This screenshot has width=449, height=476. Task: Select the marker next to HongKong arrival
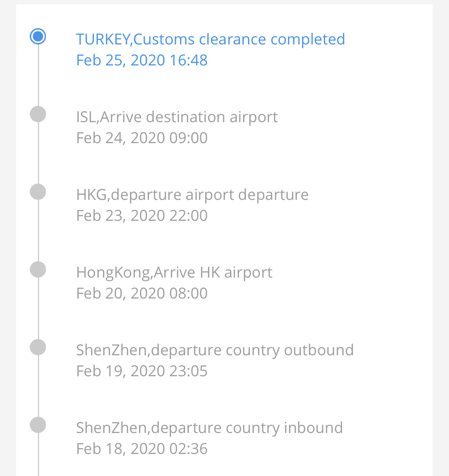[38, 270]
